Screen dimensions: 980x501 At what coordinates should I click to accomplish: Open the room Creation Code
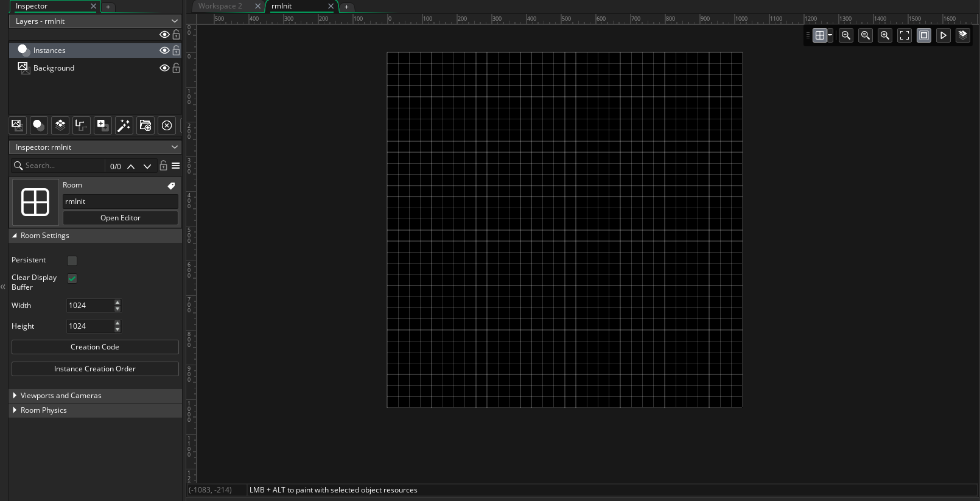coord(95,347)
